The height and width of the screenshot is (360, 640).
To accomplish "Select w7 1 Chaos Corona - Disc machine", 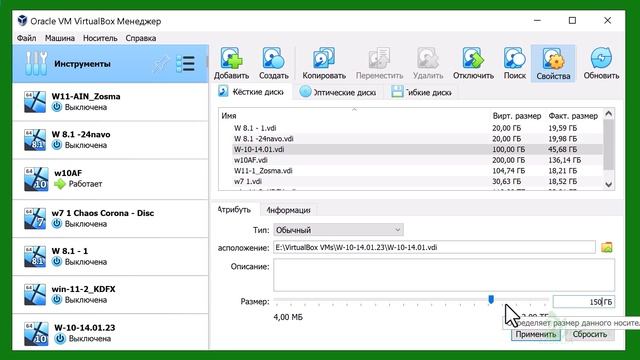I will pyautogui.click(x=110, y=218).
